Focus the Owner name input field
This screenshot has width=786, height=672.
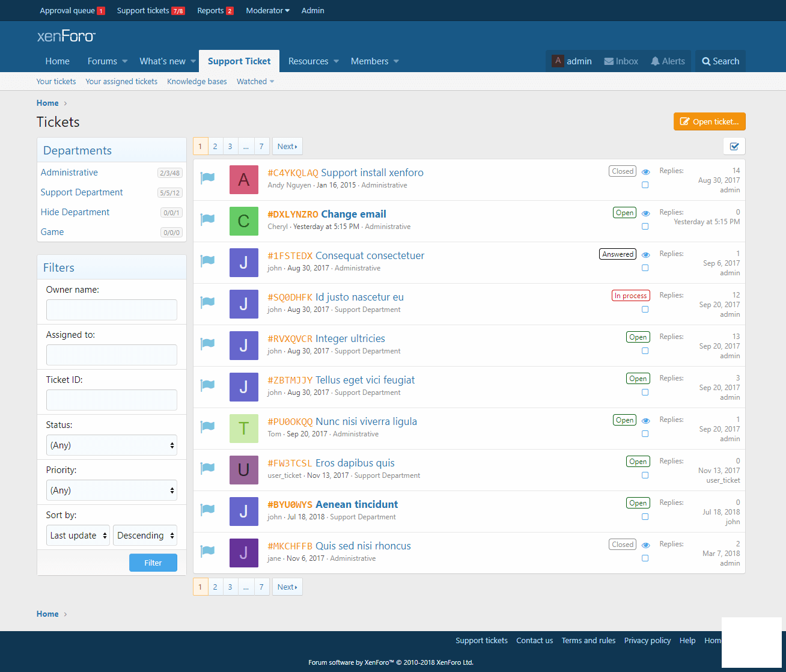point(112,310)
